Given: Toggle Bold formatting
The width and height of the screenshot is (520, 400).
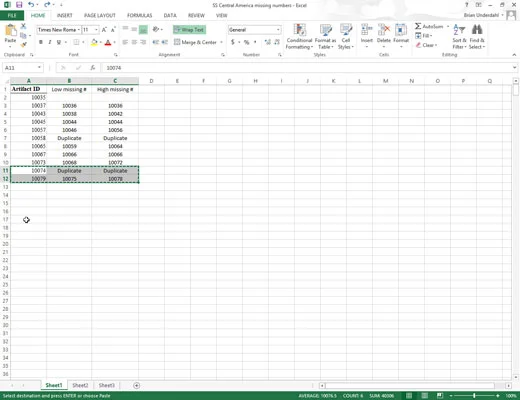Looking at the screenshot, I should [41, 42].
